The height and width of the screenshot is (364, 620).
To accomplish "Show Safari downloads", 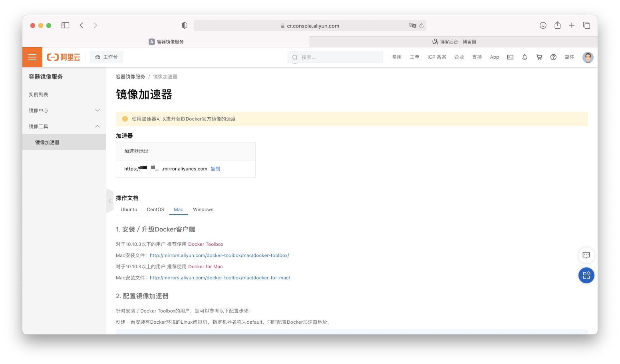I will [x=543, y=25].
